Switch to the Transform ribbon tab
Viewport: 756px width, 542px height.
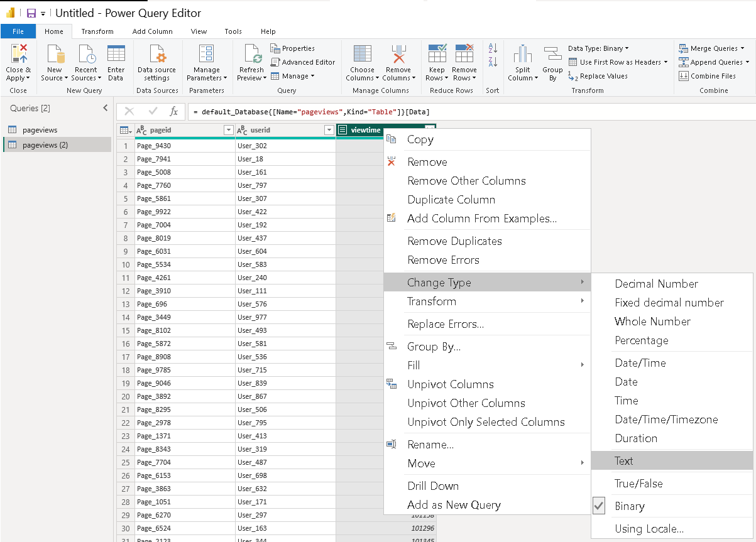97,31
